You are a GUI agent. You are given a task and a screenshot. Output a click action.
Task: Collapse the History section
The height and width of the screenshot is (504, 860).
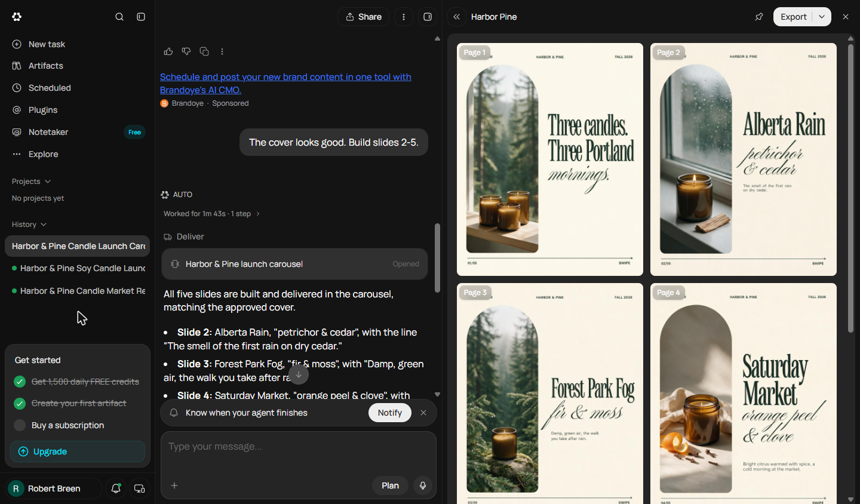pyautogui.click(x=29, y=225)
